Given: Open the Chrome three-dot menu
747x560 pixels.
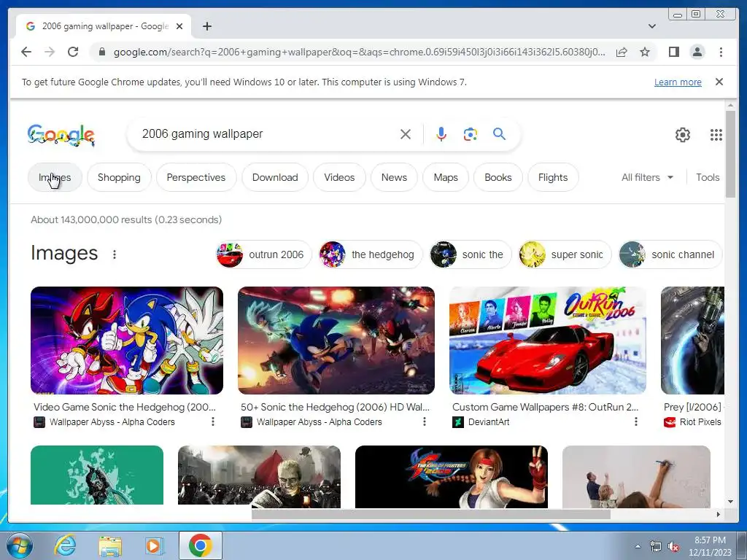Looking at the screenshot, I should click(x=721, y=52).
